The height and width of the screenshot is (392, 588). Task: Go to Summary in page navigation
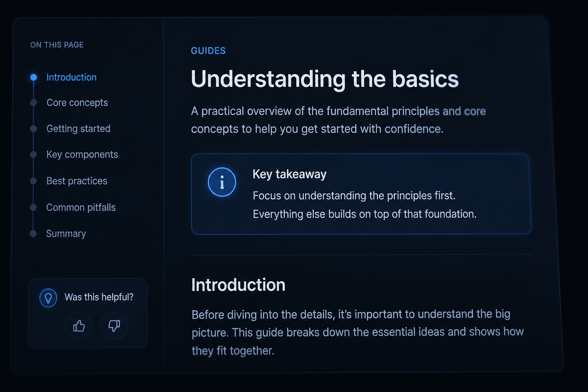click(x=66, y=234)
